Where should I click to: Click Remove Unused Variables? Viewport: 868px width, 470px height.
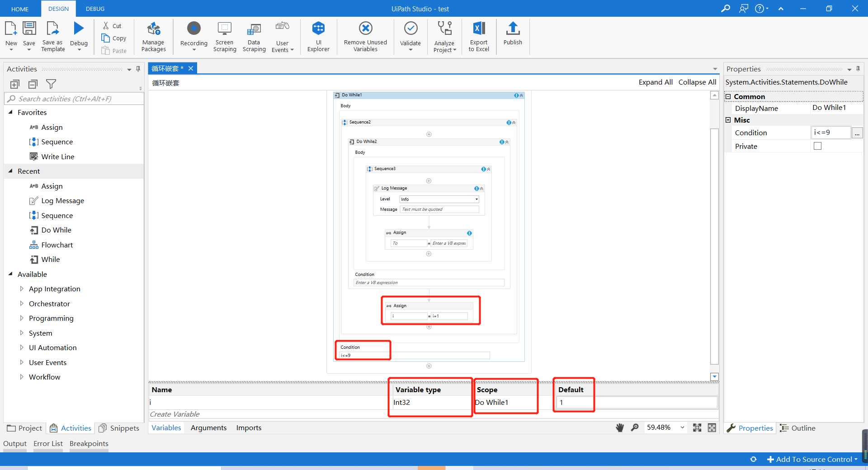365,37
